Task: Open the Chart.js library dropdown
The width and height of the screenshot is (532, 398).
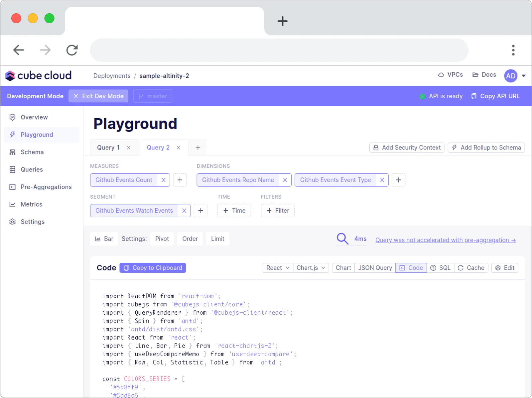Action: point(311,268)
